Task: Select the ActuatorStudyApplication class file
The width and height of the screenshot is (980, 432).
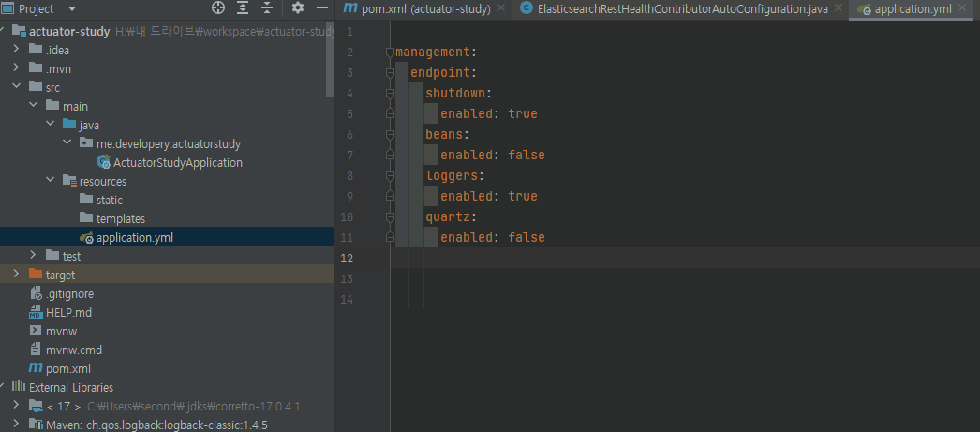Action: [x=178, y=162]
